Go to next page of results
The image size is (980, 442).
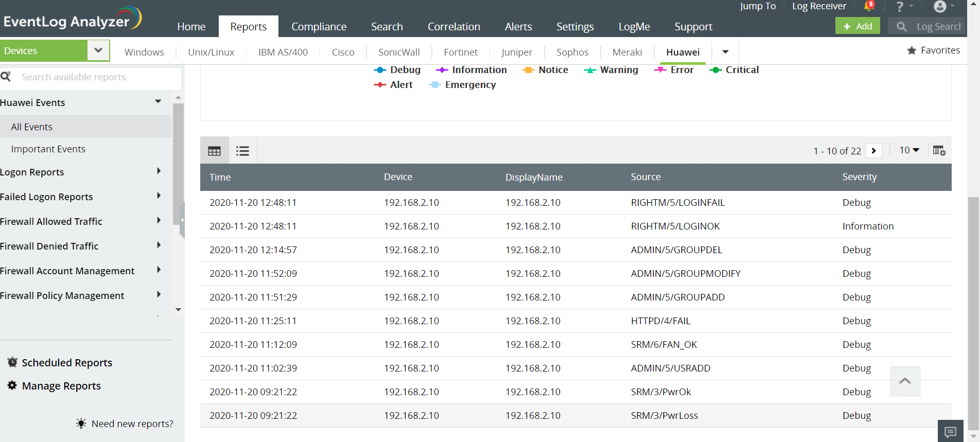pyautogui.click(x=874, y=151)
